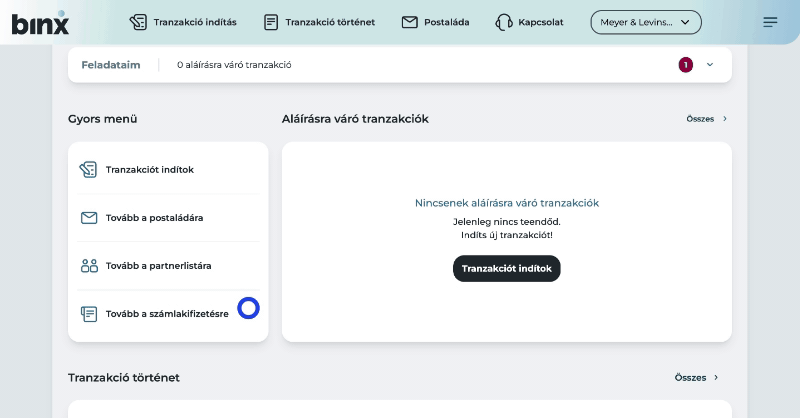The height and width of the screenshot is (418, 800).
Task: Expand the Feladataim panel chevron
Action: pos(710,65)
